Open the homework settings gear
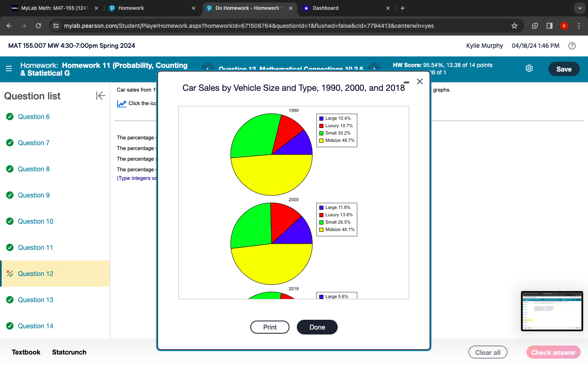 529,68
